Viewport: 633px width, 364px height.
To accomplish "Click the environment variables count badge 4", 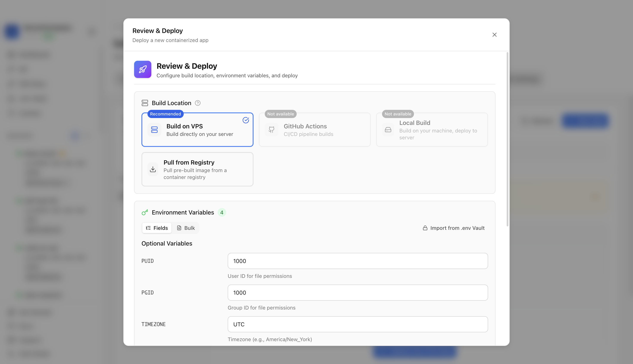I will pos(222,212).
